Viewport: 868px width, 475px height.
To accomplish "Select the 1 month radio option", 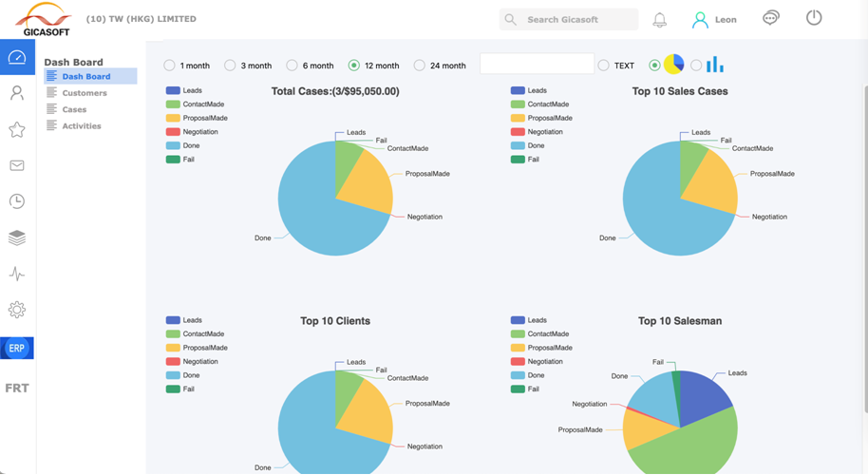I will pos(170,66).
